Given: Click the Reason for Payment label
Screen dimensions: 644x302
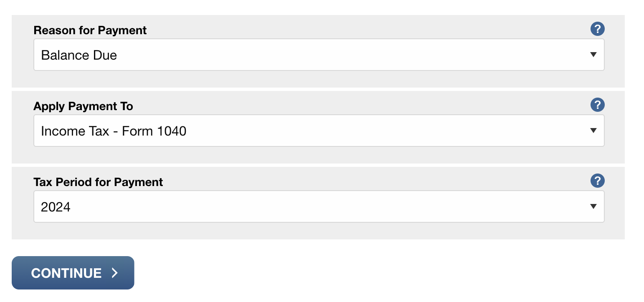Looking at the screenshot, I should pos(90,30).
